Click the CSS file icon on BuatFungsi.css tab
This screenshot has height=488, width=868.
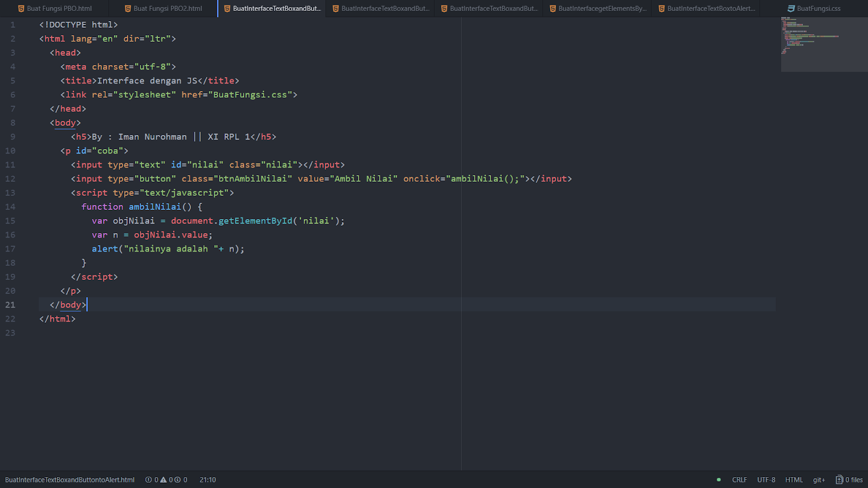[x=790, y=8]
